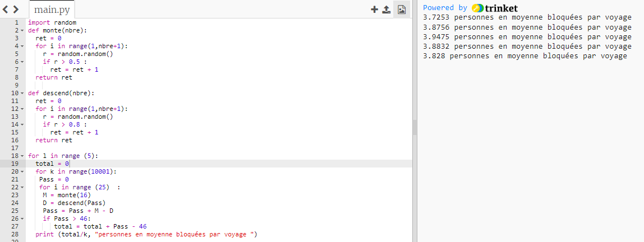This screenshot has width=644, height=242.
Task: Click the right chevron to scroll tabs forward
Action: [16, 10]
